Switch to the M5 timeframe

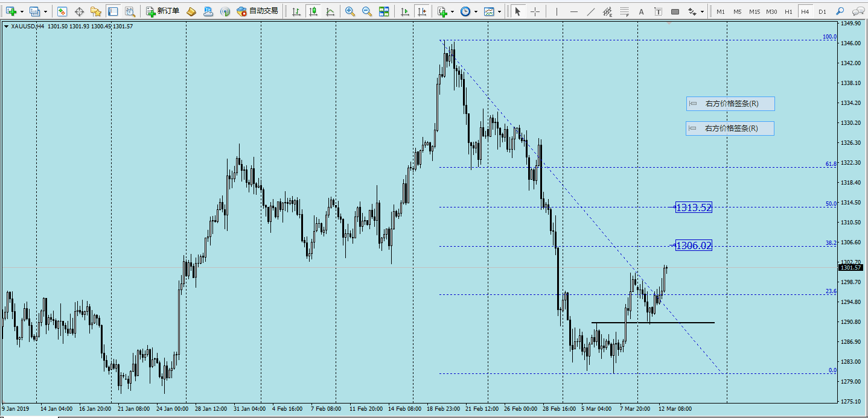click(x=738, y=11)
